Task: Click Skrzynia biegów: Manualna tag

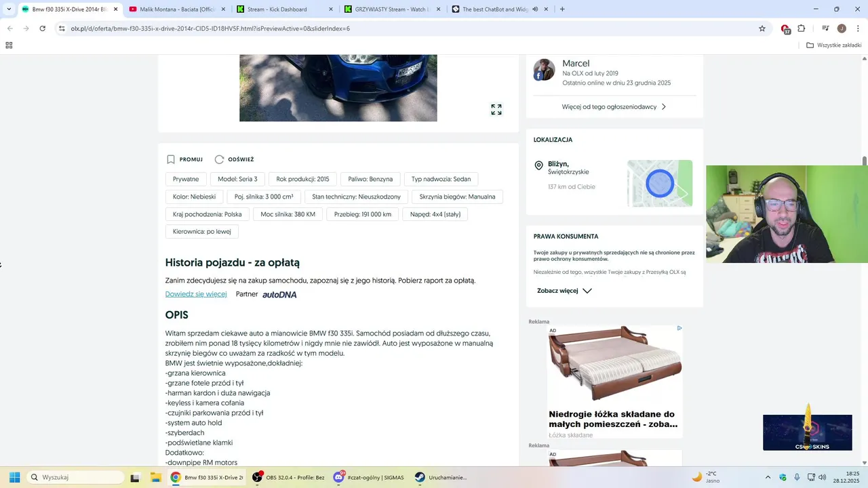Action: [457, 197]
